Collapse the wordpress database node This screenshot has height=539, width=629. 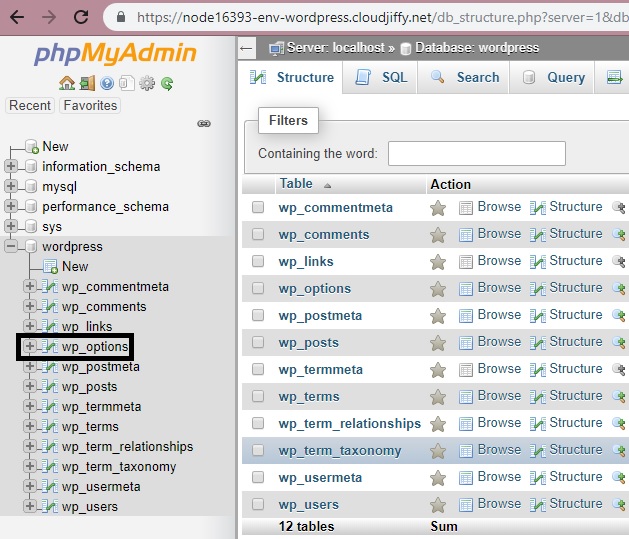pyautogui.click(x=11, y=246)
